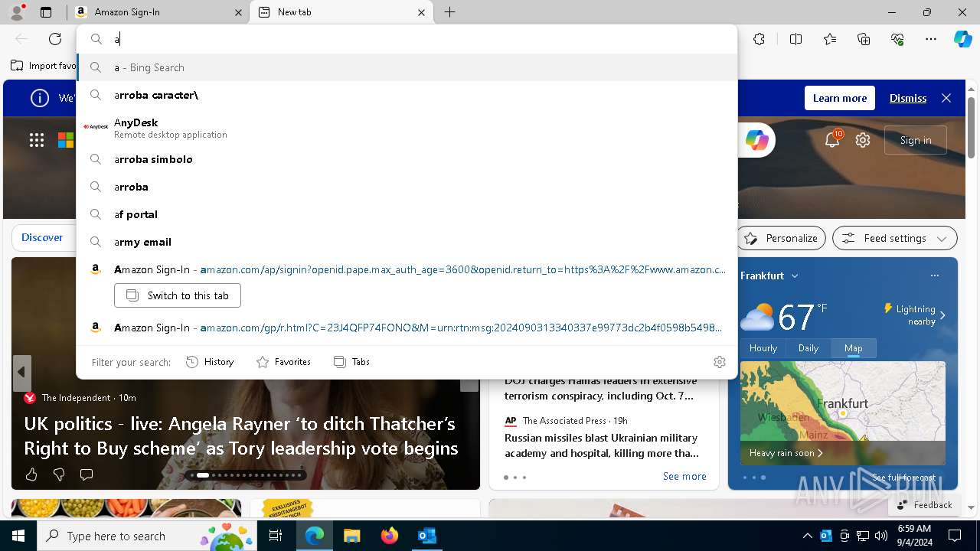Screen dimensions: 980x551
Task: Close the Amazon Sign-In tab
Action: (237, 12)
